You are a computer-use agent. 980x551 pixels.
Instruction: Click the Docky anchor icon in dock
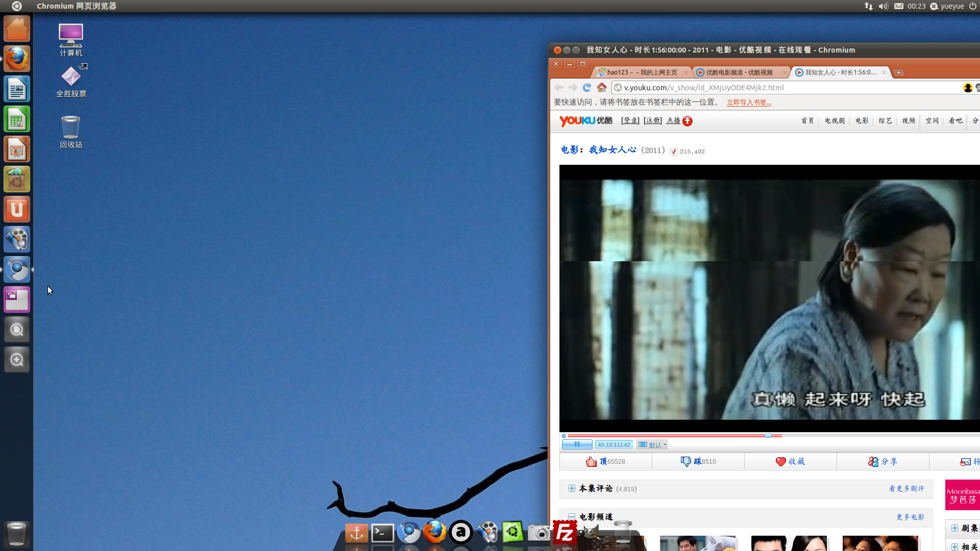pyautogui.click(x=356, y=533)
